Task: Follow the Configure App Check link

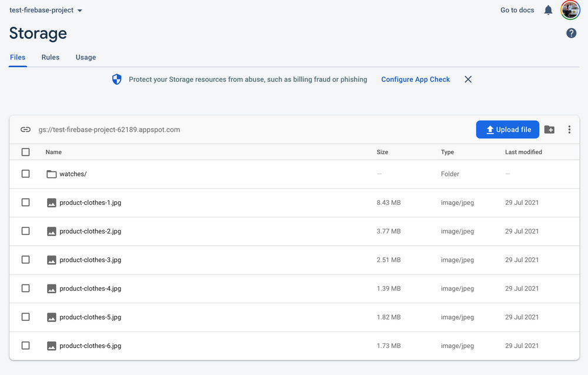Action: [415, 79]
